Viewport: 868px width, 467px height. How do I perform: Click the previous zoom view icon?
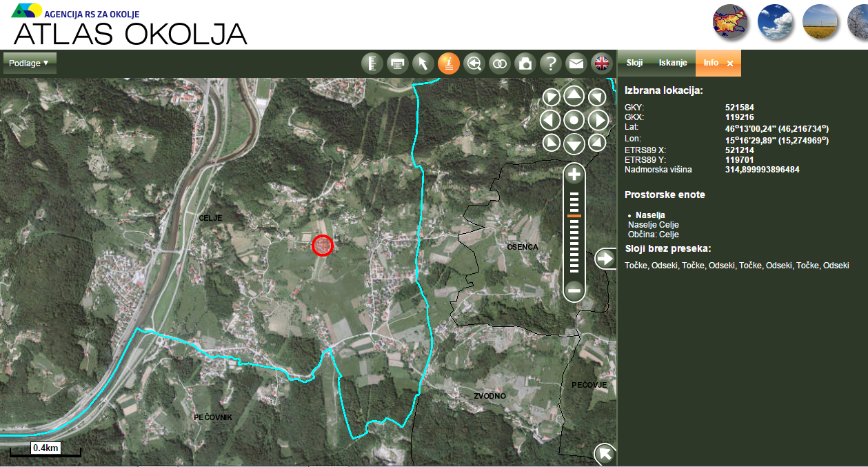pos(474,63)
